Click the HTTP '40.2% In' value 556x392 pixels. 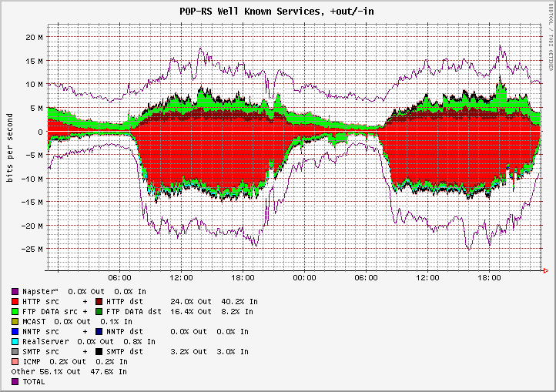239,302
